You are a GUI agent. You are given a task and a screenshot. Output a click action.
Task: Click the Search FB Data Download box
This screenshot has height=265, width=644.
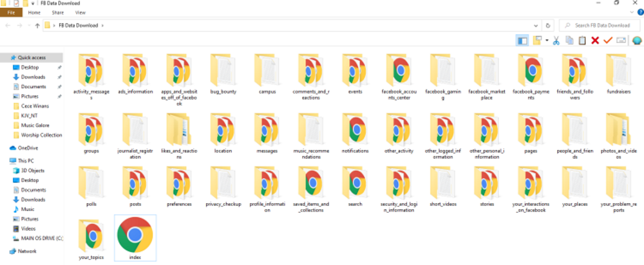(x=599, y=25)
